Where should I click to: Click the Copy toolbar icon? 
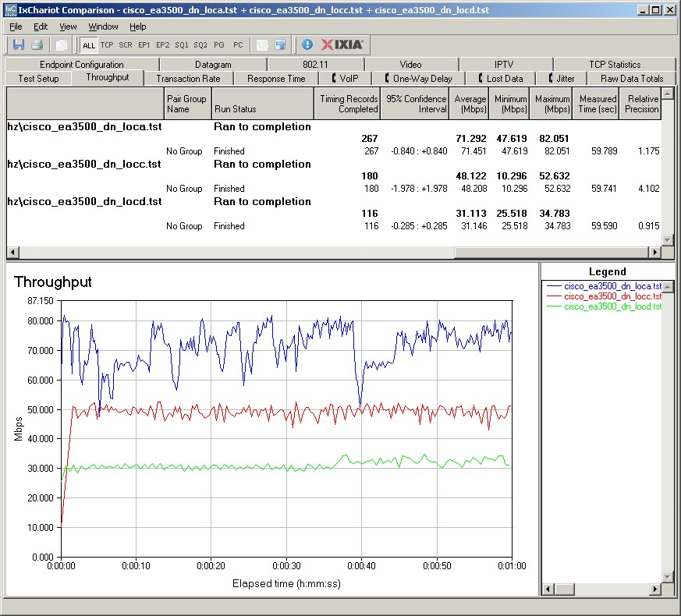pos(62,44)
